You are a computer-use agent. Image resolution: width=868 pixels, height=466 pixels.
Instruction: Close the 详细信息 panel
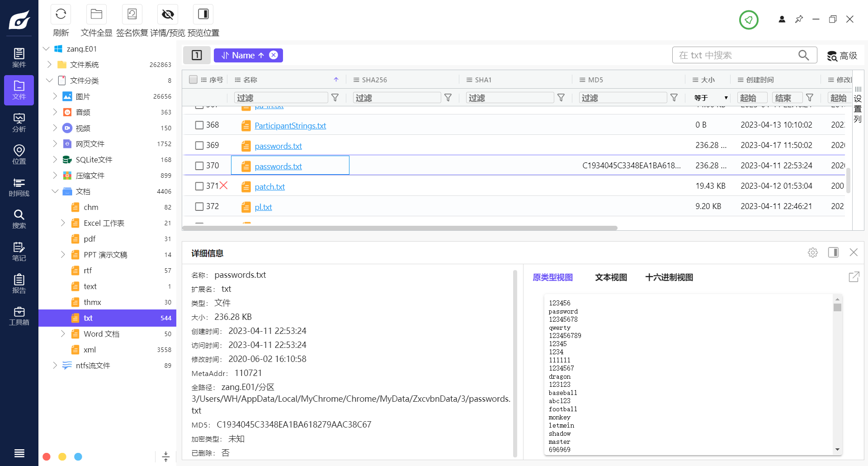tap(854, 252)
